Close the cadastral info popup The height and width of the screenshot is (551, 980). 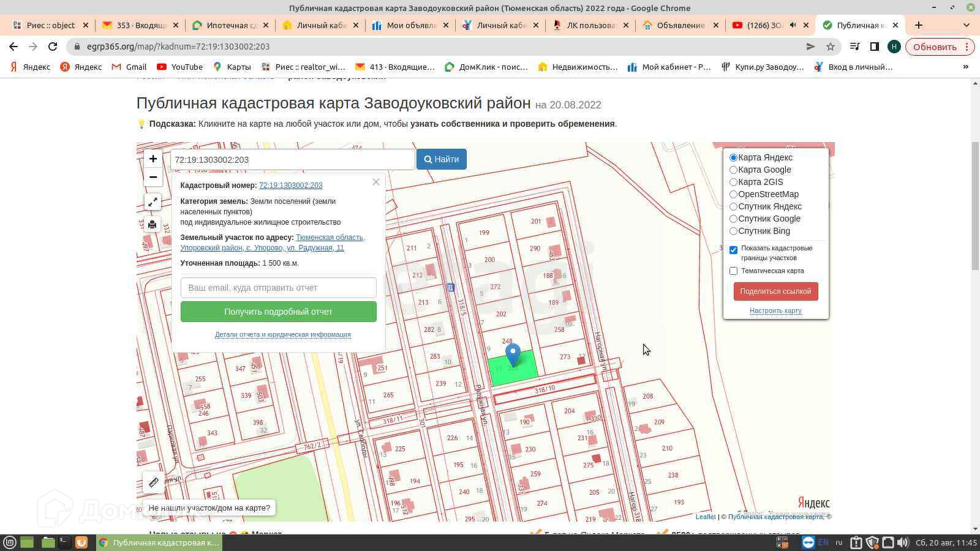[376, 182]
